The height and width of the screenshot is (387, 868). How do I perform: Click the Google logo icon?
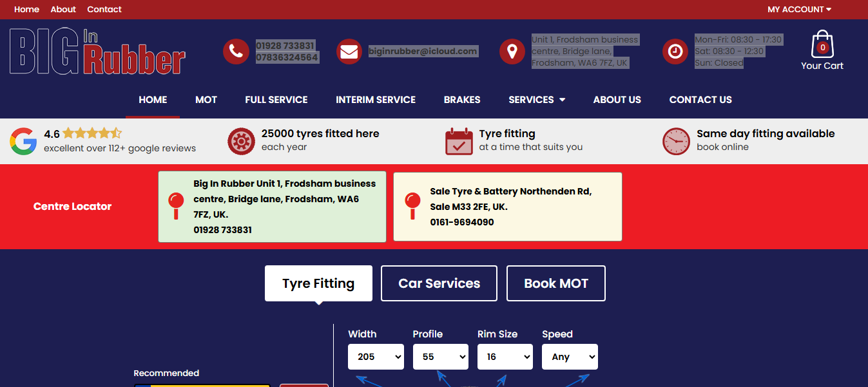pyautogui.click(x=23, y=141)
